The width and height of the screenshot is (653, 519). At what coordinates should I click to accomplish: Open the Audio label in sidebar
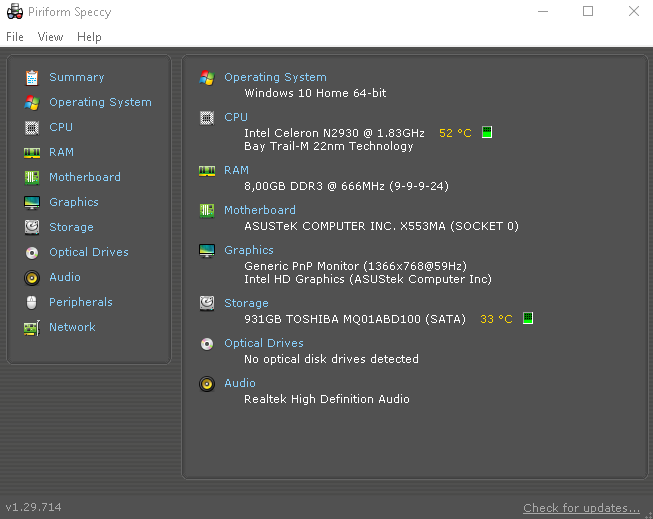[65, 277]
